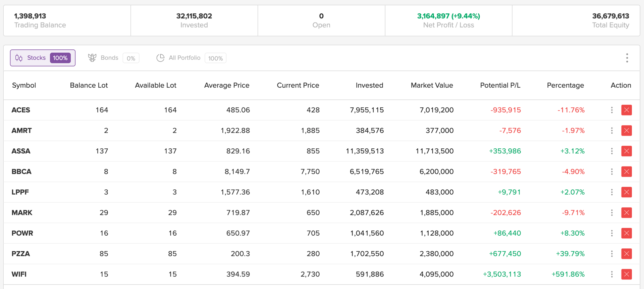Switch to the All Portfolio tab
This screenshot has height=289, width=644.
coord(191,58)
